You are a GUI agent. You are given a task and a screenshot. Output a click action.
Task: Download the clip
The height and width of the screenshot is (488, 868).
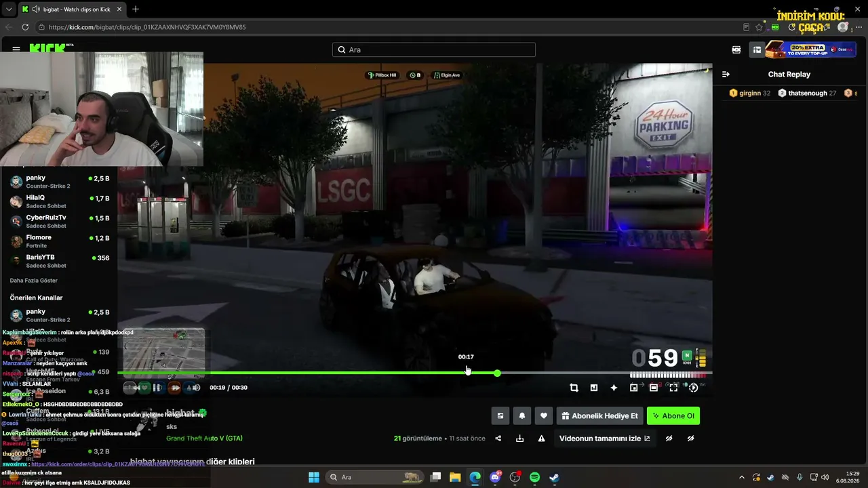(520, 439)
